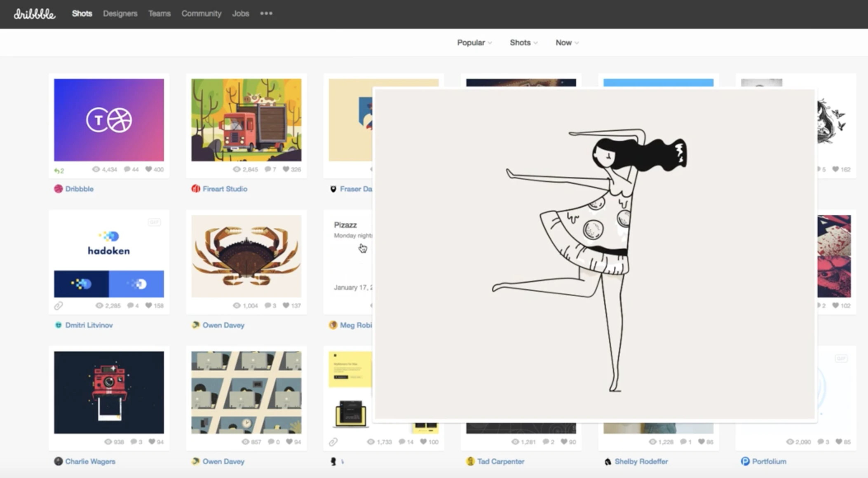Click comment bubble on hadoken shot

point(130,305)
